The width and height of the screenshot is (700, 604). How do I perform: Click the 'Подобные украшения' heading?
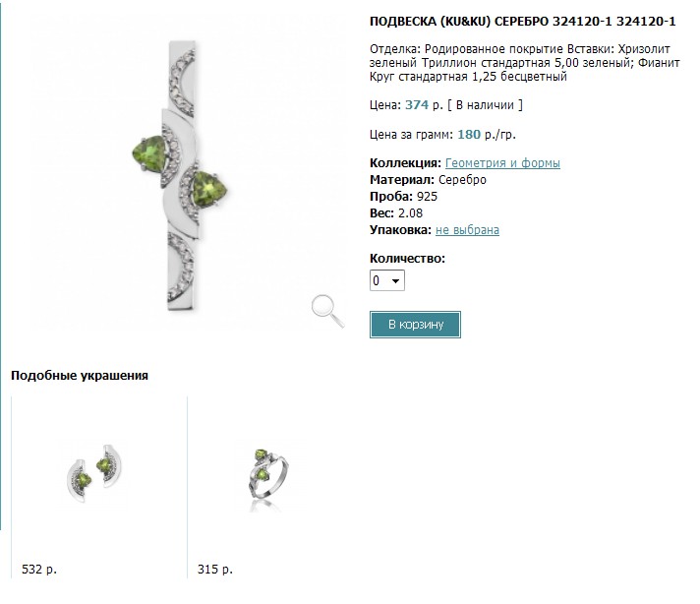click(x=80, y=375)
